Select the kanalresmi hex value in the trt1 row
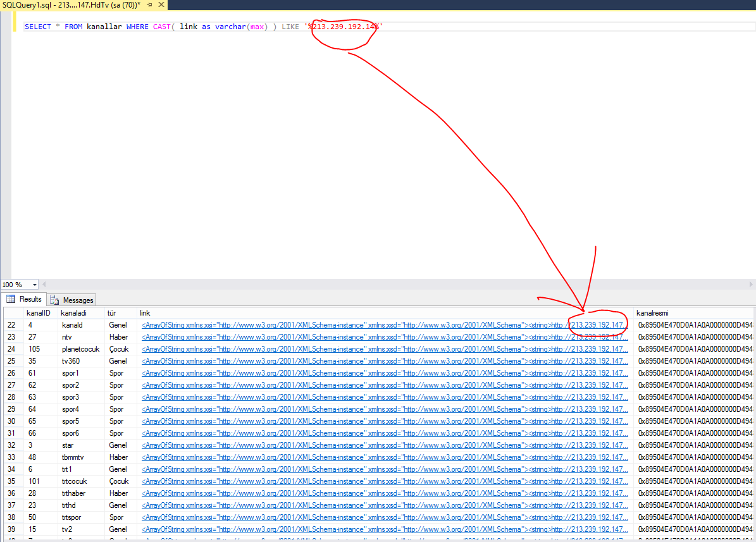Viewport: 756px width, 542px height. [695, 469]
